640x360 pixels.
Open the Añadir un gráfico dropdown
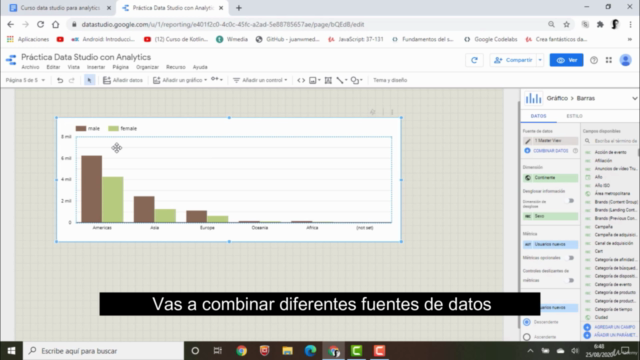pyautogui.click(x=180, y=80)
